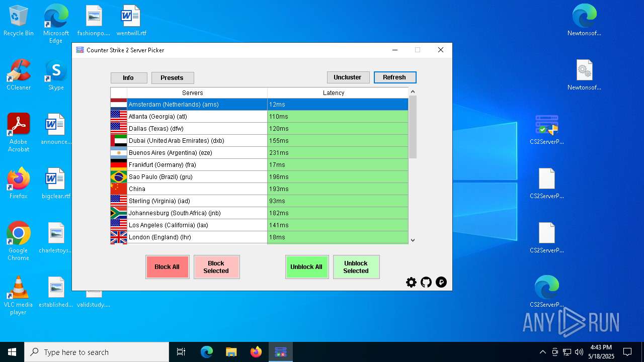Open the CCleaner desktop icon
The width and height of the screenshot is (644, 362).
(x=19, y=75)
